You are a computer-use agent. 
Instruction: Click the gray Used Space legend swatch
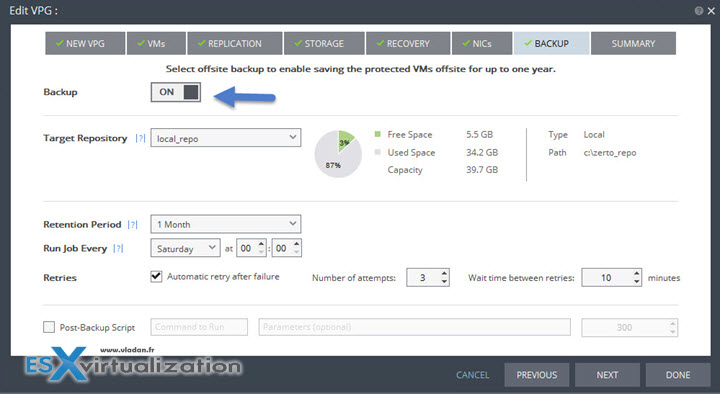click(377, 152)
